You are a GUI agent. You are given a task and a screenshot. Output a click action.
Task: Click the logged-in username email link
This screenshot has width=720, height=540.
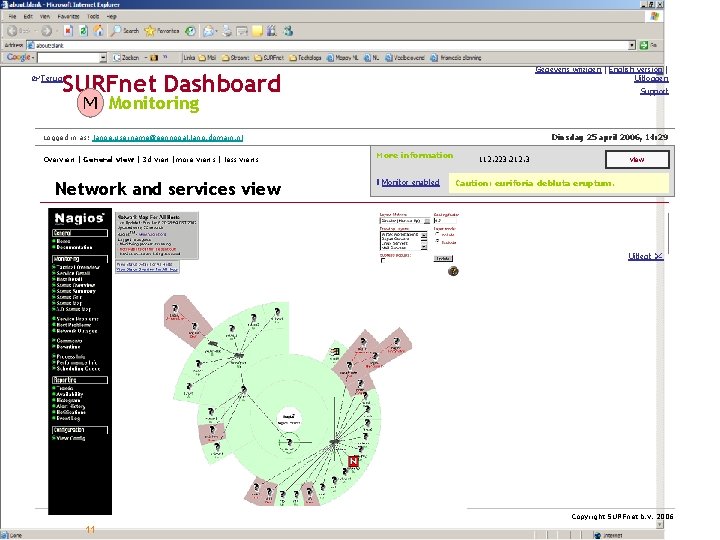tap(168, 137)
